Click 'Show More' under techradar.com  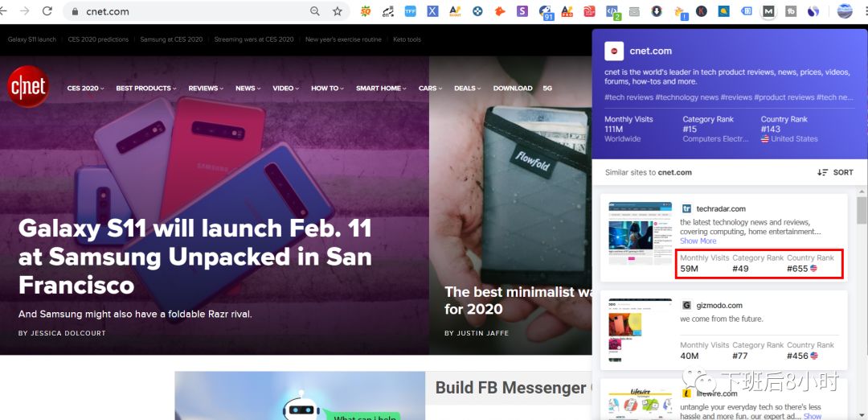tap(698, 241)
